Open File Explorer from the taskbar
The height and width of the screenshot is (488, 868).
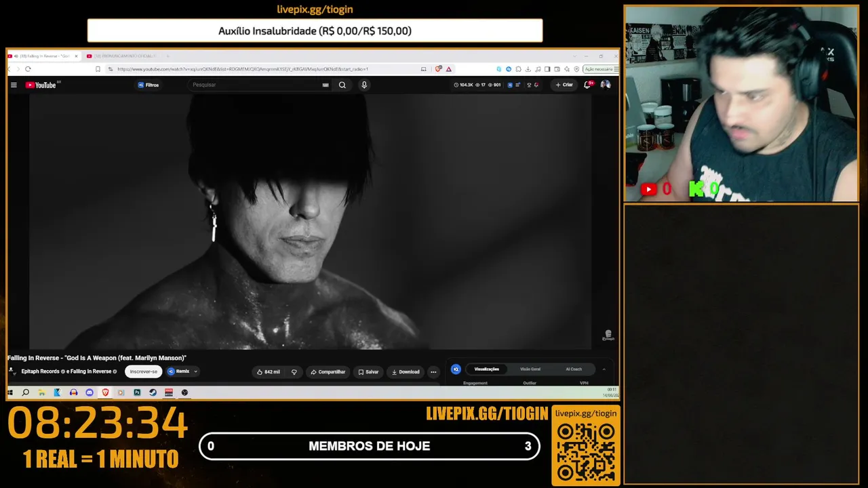(41, 392)
